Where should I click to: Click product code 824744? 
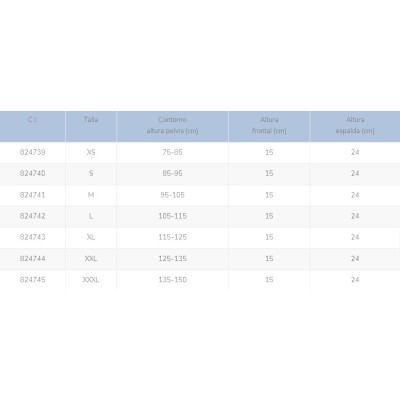[32, 258]
